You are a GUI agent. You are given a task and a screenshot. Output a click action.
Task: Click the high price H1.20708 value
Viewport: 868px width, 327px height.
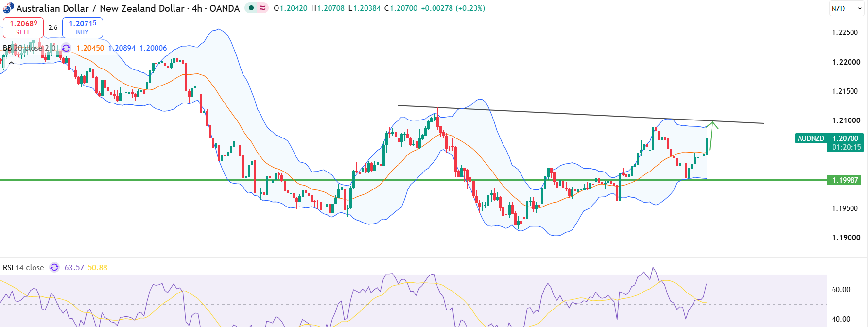[328, 8]
